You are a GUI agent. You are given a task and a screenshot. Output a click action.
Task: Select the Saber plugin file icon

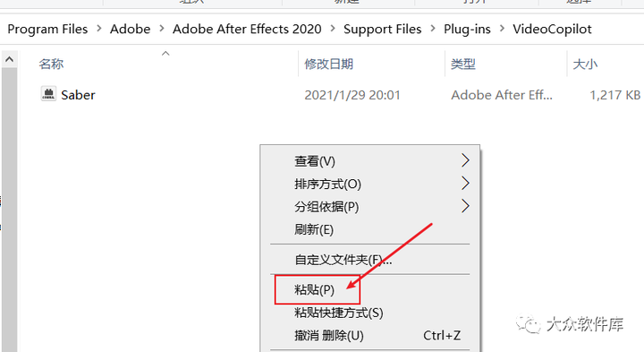48,94
